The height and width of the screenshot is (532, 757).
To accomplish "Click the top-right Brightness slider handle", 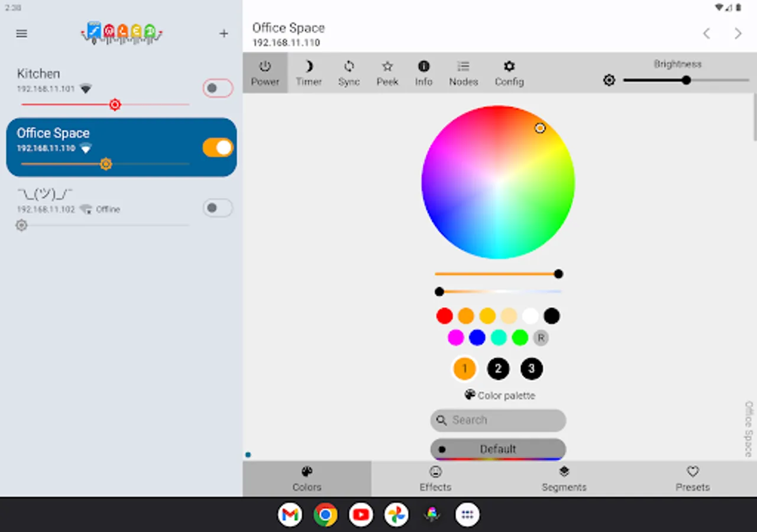I will [686, 80].
